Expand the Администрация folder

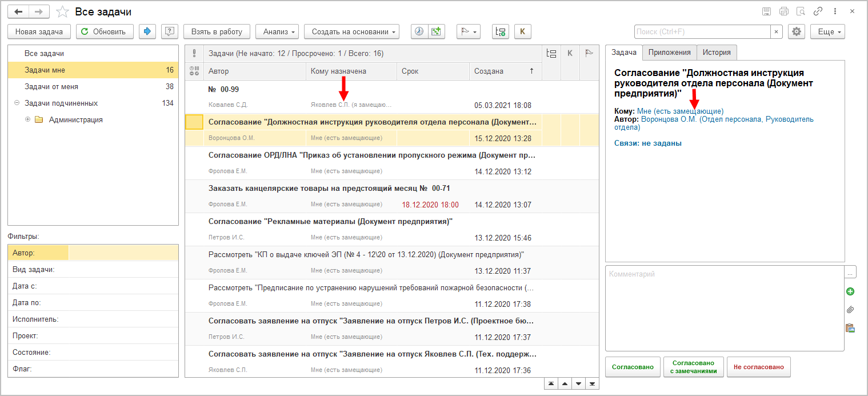click(27, 120)
